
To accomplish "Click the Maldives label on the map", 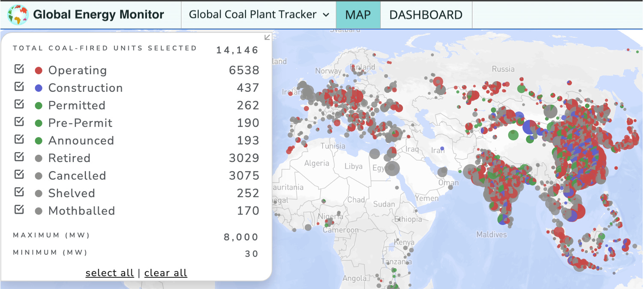I will (x=492, y=234).
